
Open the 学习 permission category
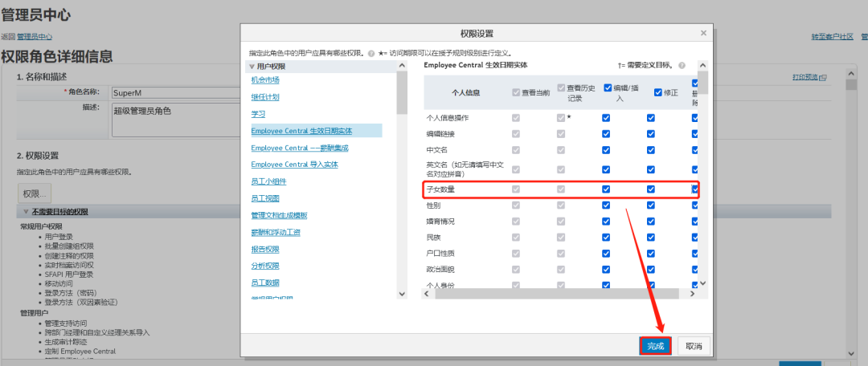tap(258, 114)
